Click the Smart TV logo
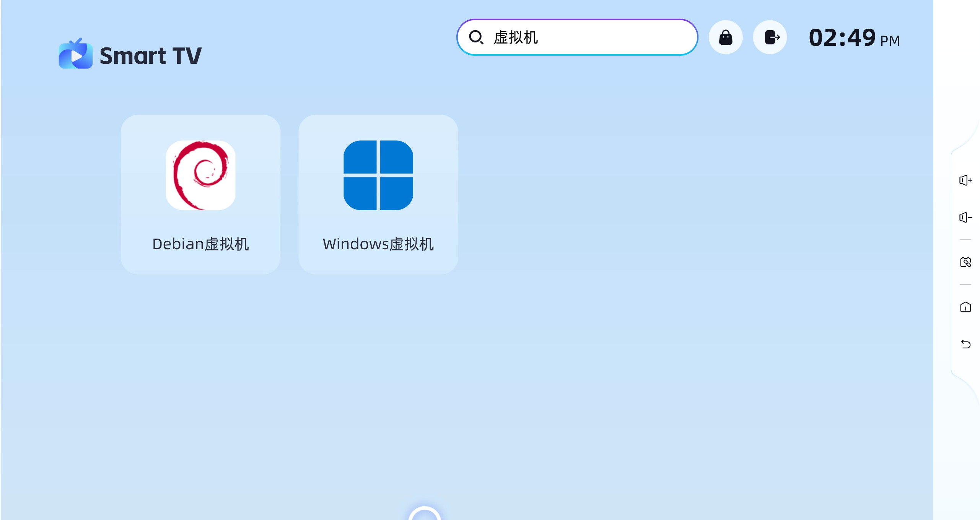Image resolution: width=980 pixels, height=520 pixels. [x=76, y=54]
